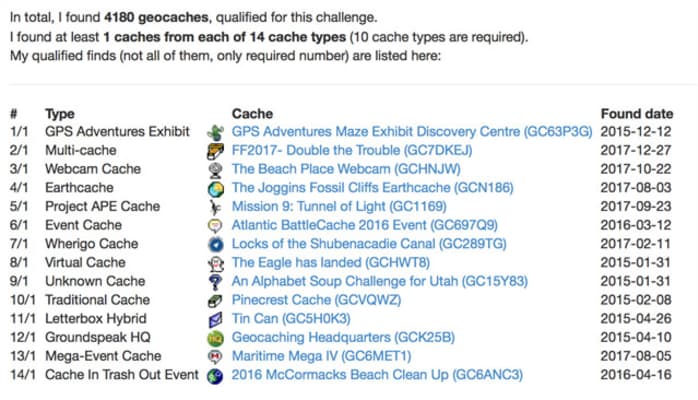The width and height of the screenshot is (698, 400).
Task: Click the Project APE Cache icon
Action: coord(213,207)
